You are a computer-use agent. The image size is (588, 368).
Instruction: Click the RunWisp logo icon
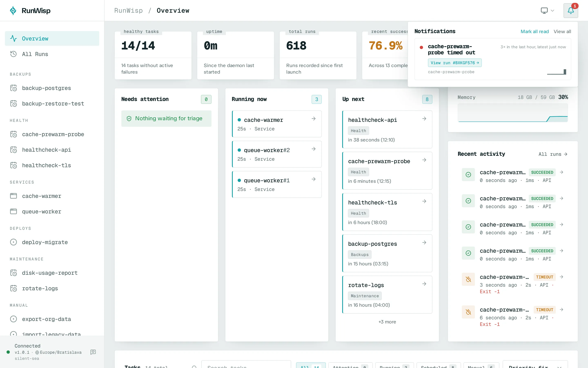(x=13, y=10)
